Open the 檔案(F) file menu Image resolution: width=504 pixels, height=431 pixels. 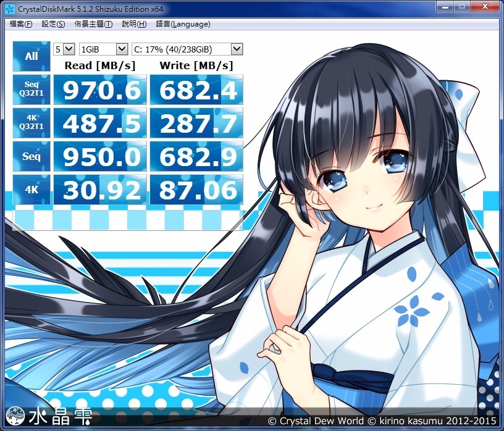(x=21, y=24)
